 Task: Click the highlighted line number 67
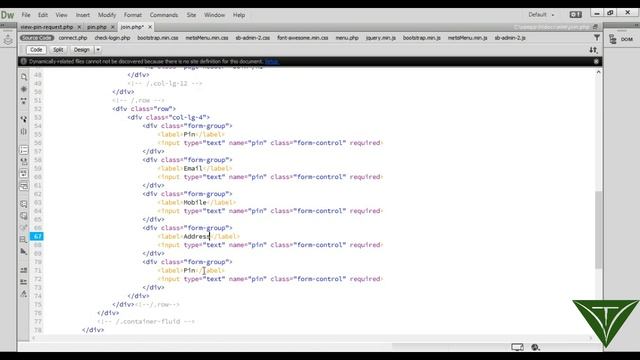(37, 236)
